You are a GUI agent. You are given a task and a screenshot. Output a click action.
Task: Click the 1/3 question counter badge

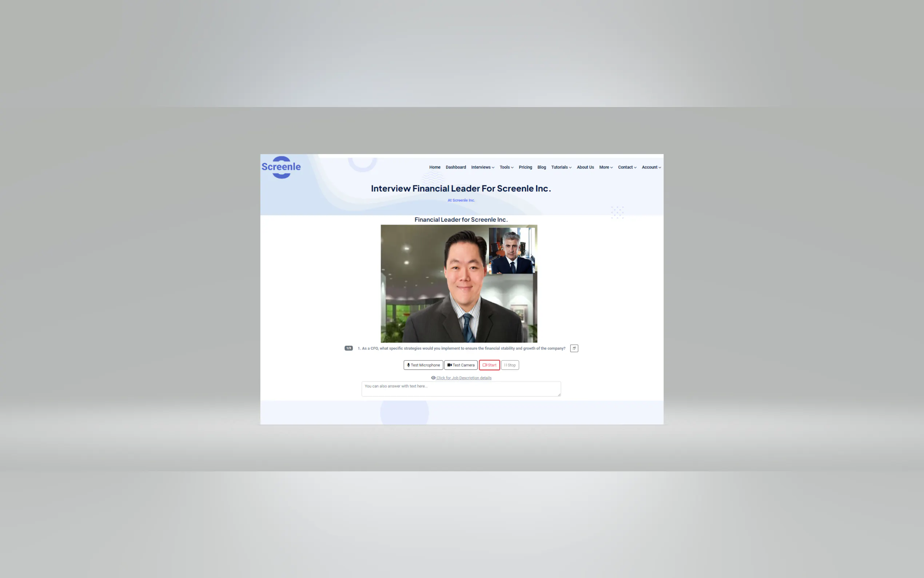point(349,348)
